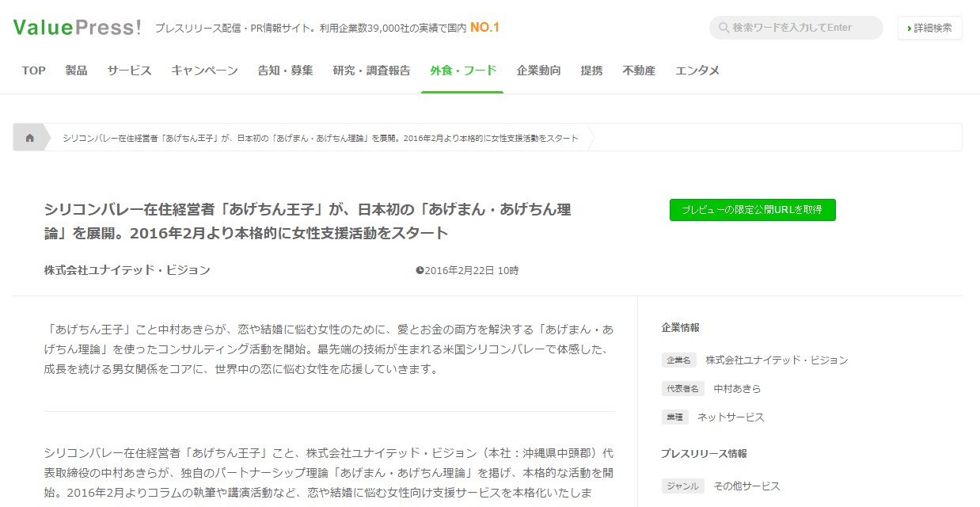The height and width of the screenshot is (507, 980).
Task: Switch to 告知・募集 category
Action: tap(285, 71)
